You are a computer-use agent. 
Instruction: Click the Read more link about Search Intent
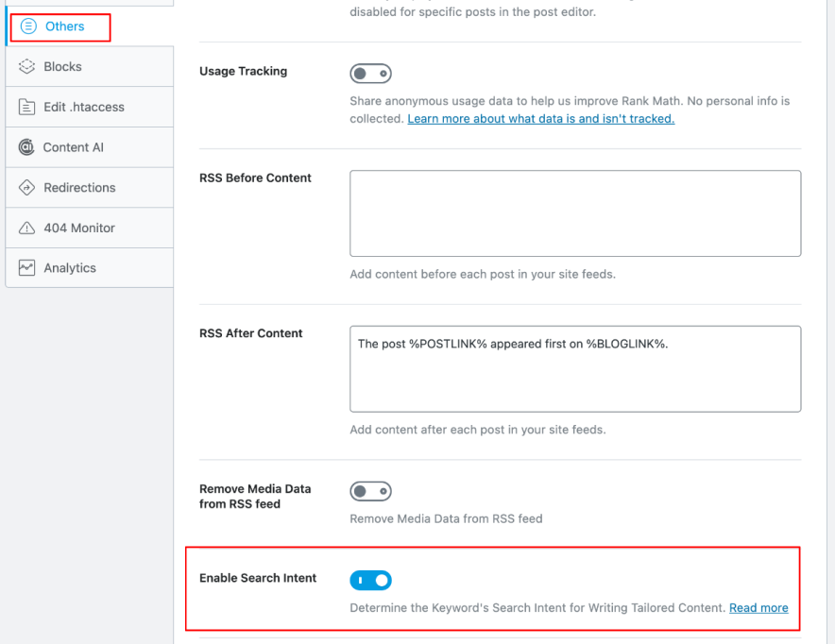(x=758, y=607)
